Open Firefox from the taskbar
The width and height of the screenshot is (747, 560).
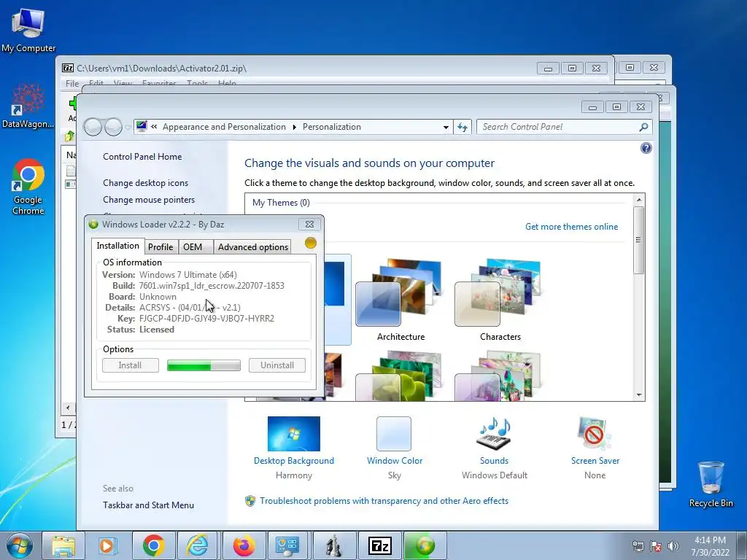pyautogui.click(x=244, y=545)
